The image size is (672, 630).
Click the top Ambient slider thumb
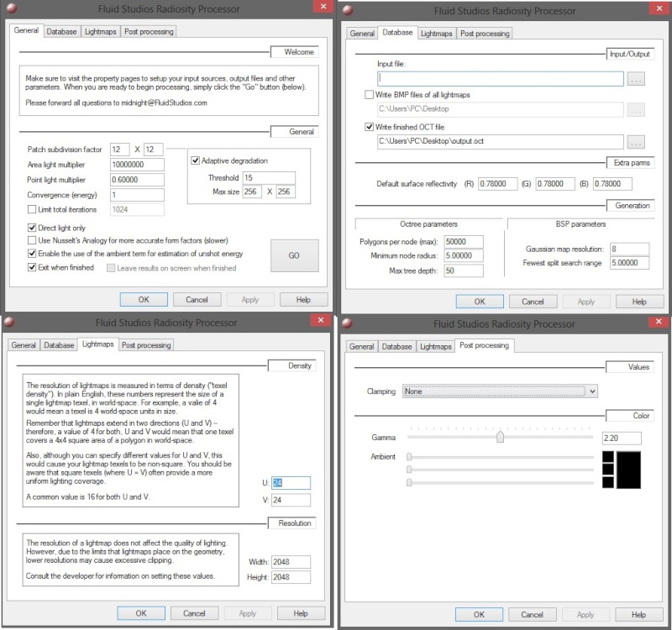[x=409, y=457]
